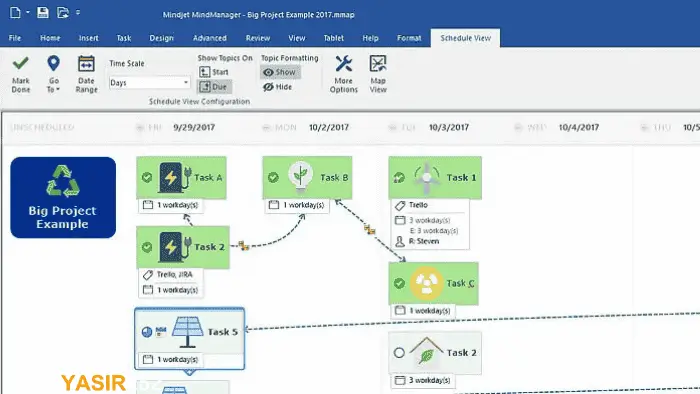700x394 pixels.
Task: Click the Date Range calendar icon
Action: (x=86, y=64)
